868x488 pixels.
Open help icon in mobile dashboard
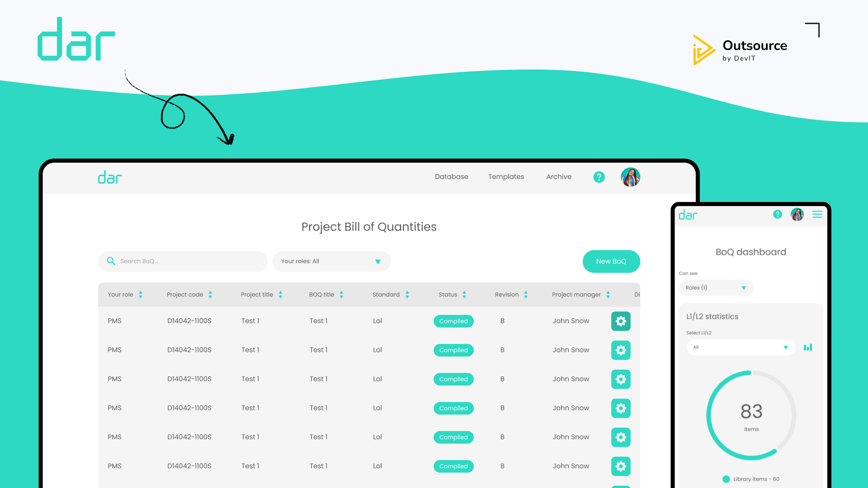(777, 214)
